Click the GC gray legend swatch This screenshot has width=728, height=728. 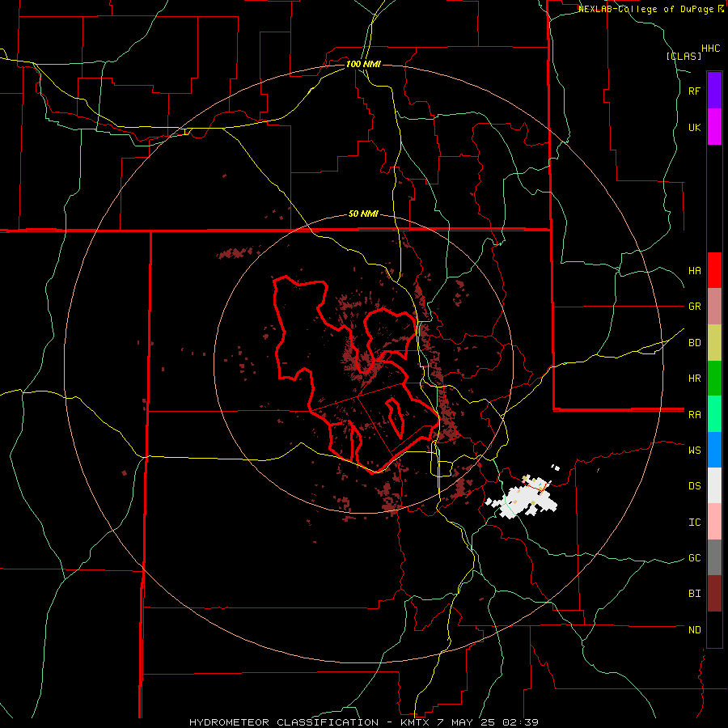coord(714,557)
